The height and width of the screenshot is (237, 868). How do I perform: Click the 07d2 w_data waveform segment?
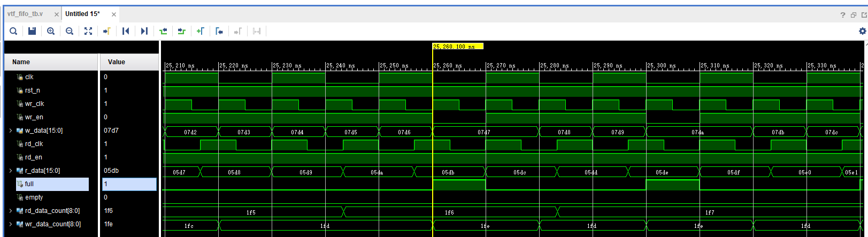point(190,132)
